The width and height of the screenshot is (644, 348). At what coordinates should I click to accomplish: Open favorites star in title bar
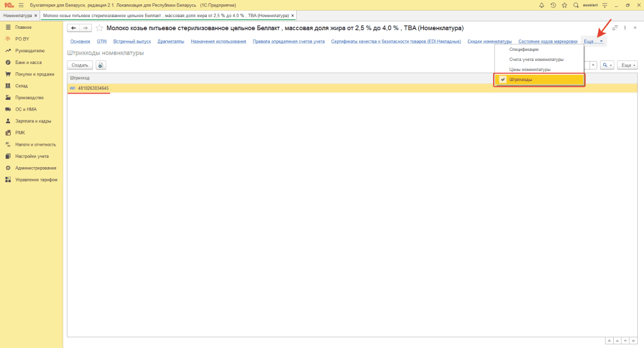pos(564,5)
